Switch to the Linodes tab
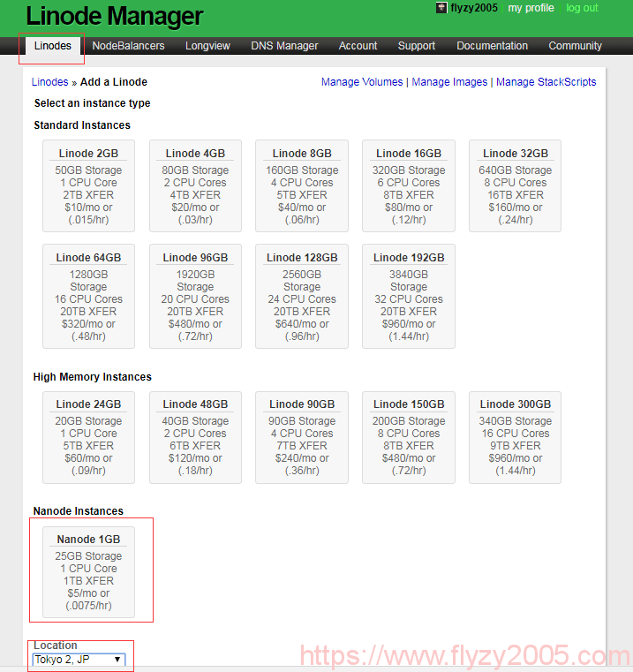633x672 pixels. click(53, 46)
